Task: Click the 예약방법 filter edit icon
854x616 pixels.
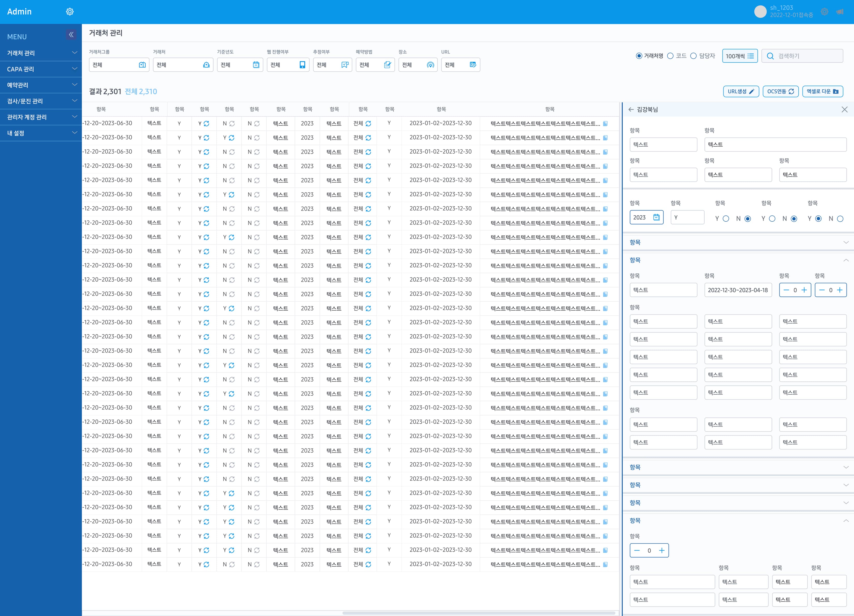Action: pos(387,65)
